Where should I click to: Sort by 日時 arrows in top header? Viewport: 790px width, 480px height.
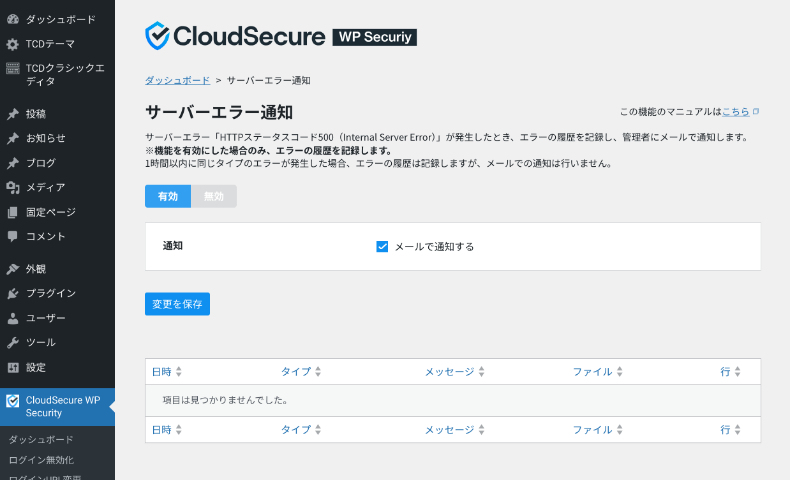[x=179, y=372]
